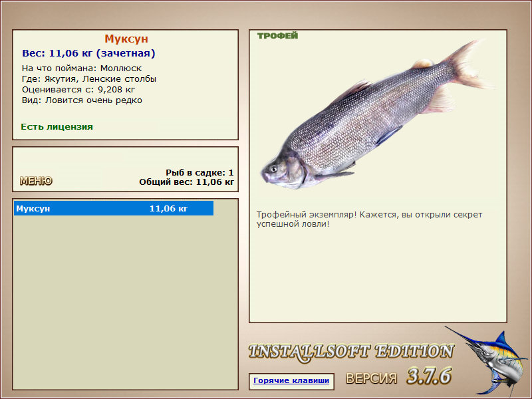Viewport: 532px width, 399px height.
Task: Click the green ТРОФЕЙ heading
Action: [x=277, y=36]
